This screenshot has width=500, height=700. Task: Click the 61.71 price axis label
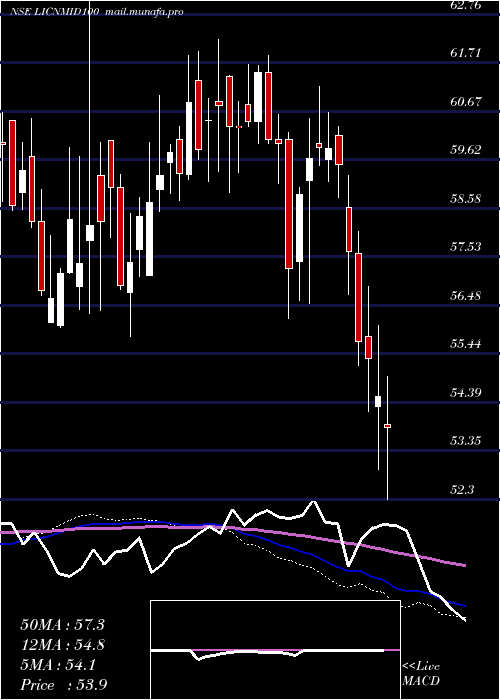(466, 53)
